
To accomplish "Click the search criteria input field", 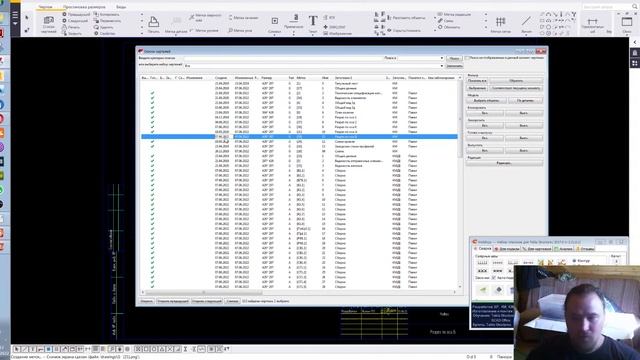I will (283, 58).
